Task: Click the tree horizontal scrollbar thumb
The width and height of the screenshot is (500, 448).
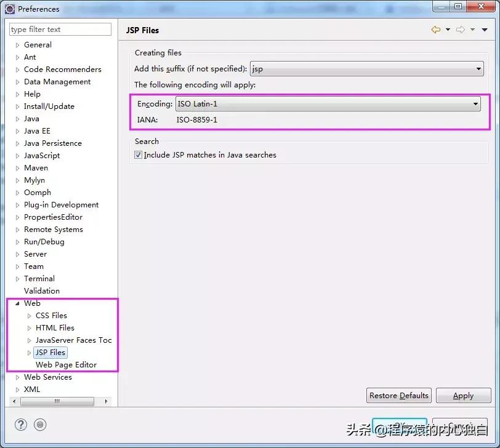Action: [x=57, y=401]
